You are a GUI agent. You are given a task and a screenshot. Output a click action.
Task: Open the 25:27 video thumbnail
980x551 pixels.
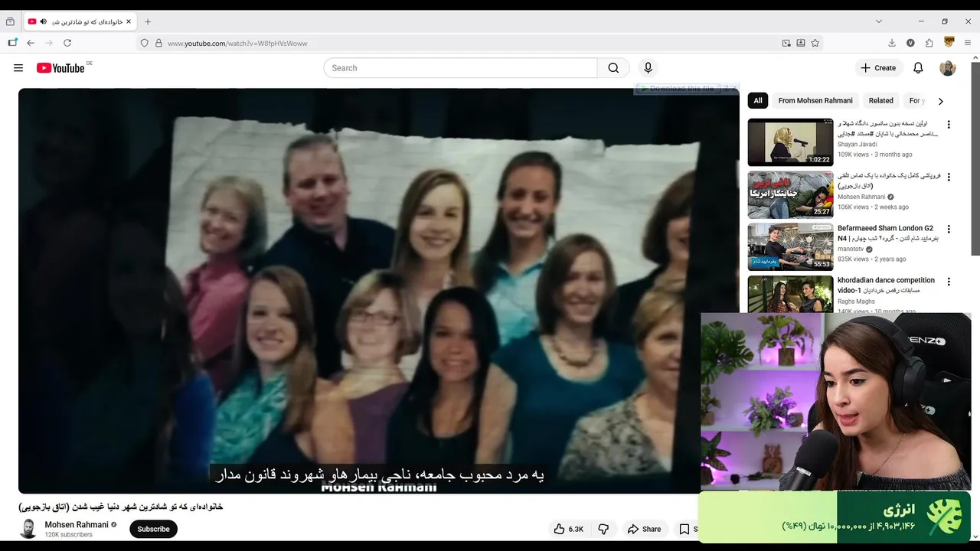(x=790, y=194)
